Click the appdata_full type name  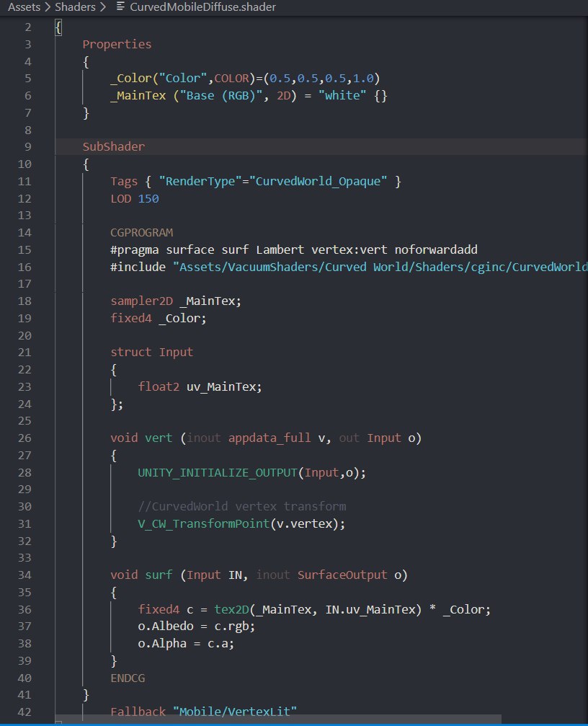269,438
